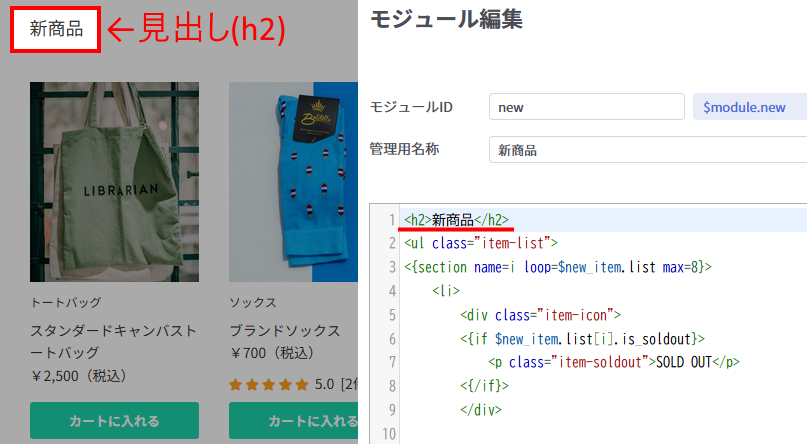The image size is (807, 444).
Task: Click the item-soldout SOLD OUT code line
Action: [x=613, y=362]
